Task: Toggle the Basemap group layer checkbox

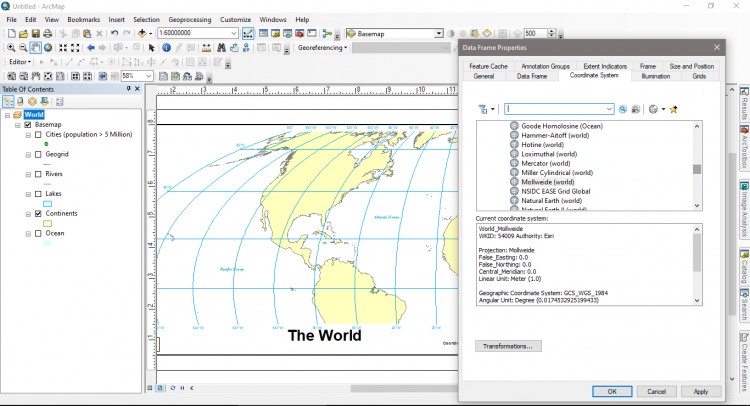Action: point(28,125)
